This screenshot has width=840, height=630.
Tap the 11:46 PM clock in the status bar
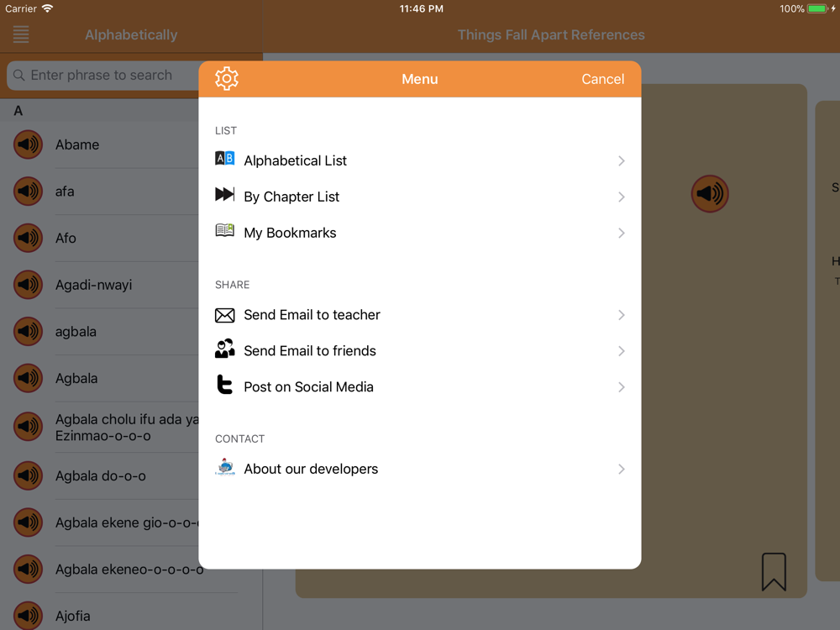coord(421,8)
